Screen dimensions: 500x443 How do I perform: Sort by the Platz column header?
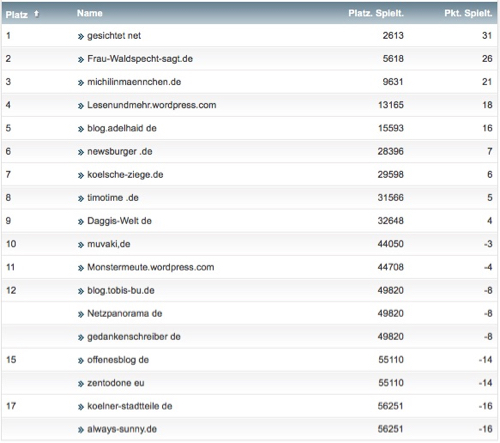[17, 14]
